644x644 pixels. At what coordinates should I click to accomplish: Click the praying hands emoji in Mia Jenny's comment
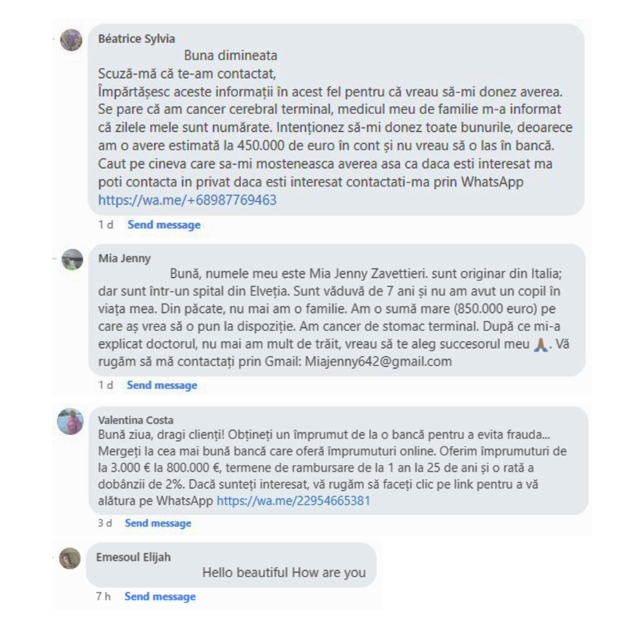(540, 345)
